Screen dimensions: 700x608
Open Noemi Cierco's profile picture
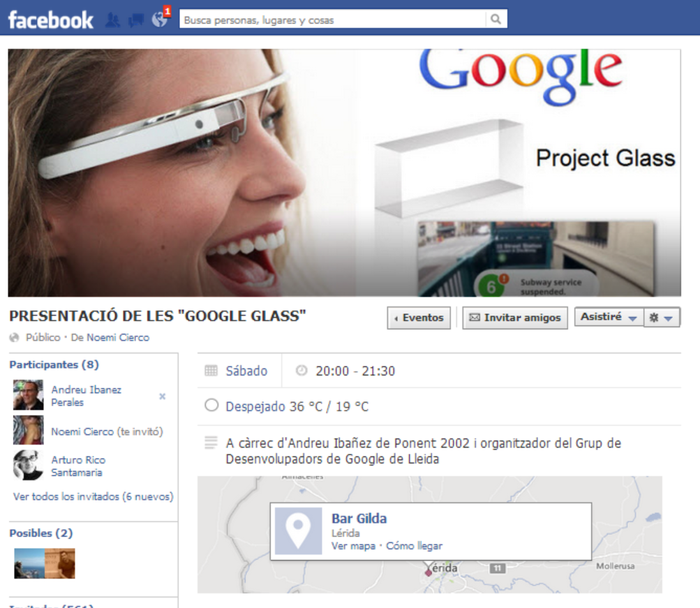(x=28, y=430)
